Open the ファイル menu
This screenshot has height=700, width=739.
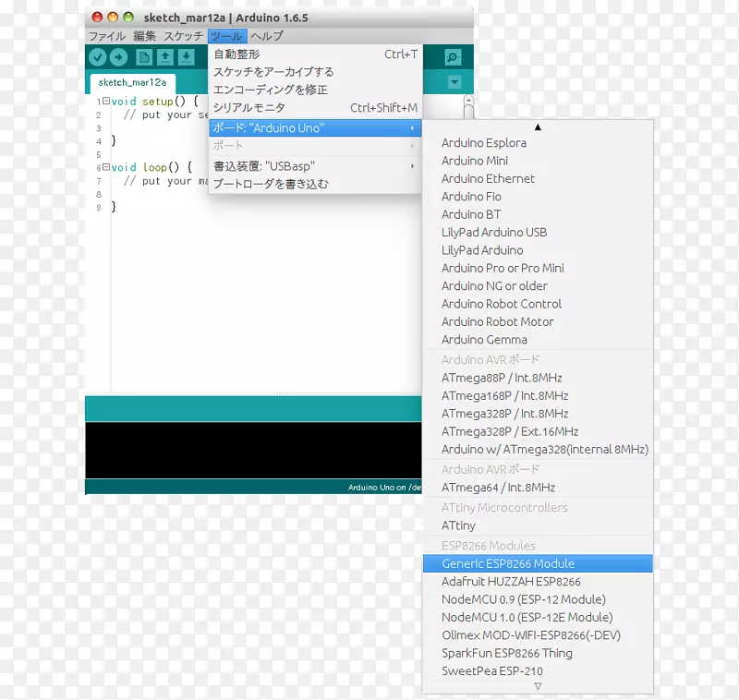106,36
